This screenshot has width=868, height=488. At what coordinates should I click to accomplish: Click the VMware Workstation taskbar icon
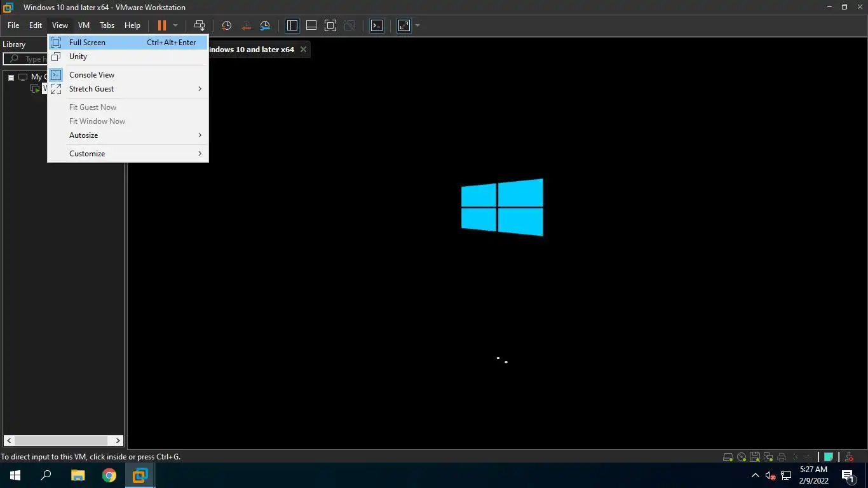[140, 475]
